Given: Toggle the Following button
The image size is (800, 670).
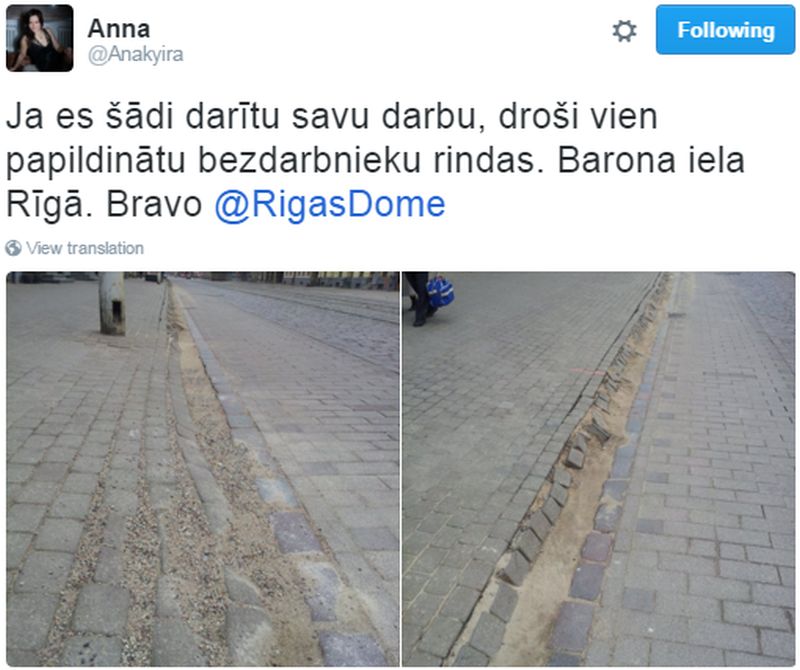Looking at the screenshot, I should pyautogui.click(x=725, y=30).
